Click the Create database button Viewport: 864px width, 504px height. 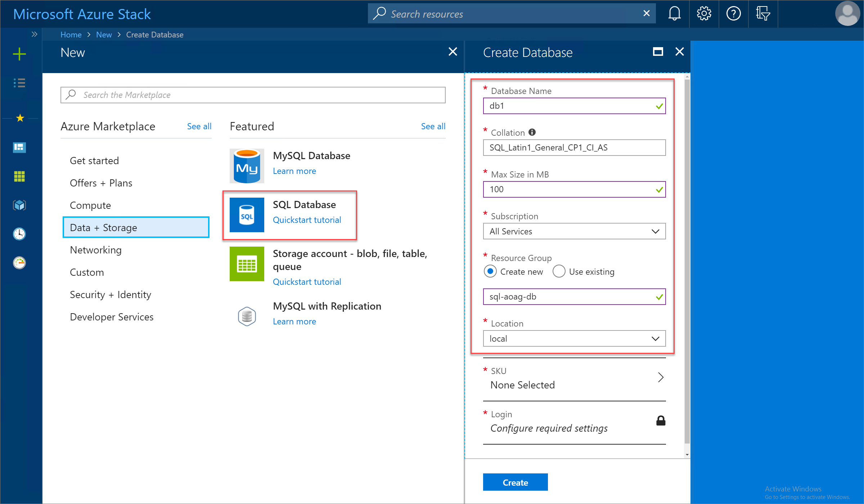516,482
